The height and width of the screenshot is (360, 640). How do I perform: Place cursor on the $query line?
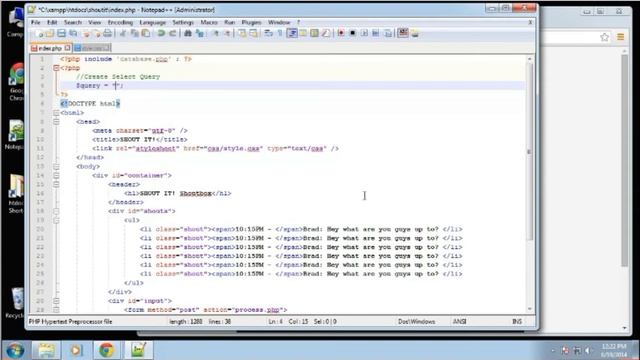coord(292,86)
